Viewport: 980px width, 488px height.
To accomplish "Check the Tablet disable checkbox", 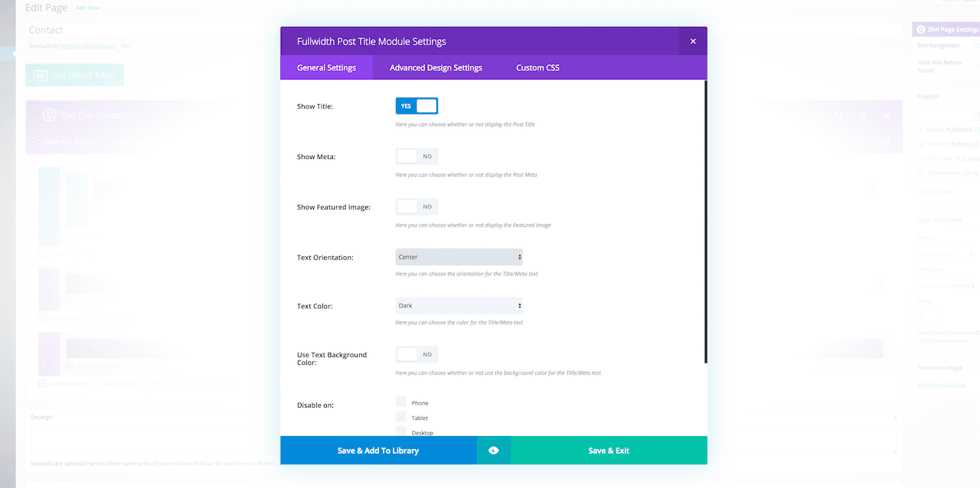I will pyautogui.click(x=401, y=417).
